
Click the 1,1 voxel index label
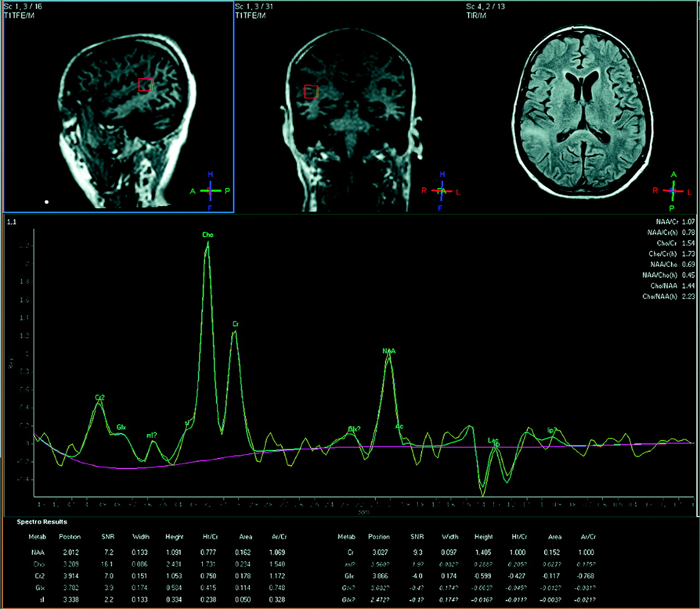12,222
